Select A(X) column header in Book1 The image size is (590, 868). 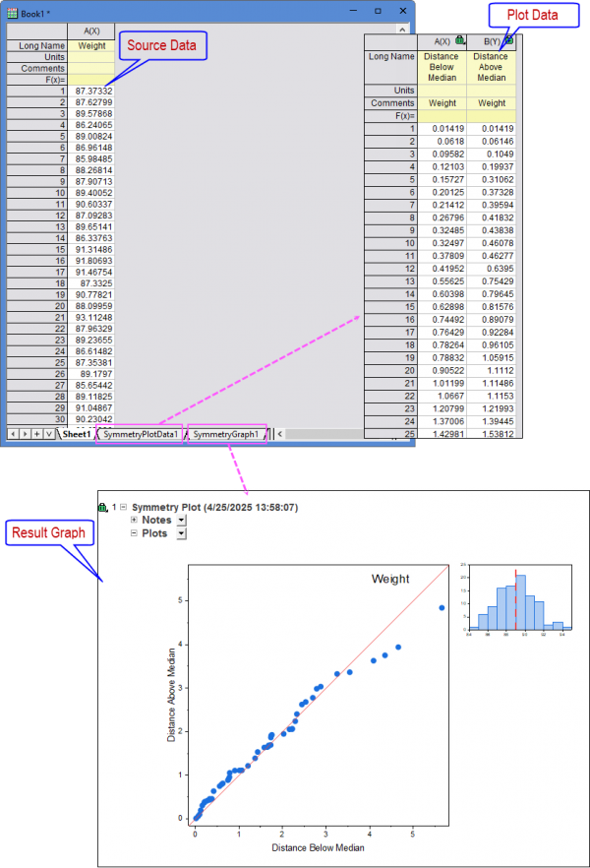tap(91, 31)
